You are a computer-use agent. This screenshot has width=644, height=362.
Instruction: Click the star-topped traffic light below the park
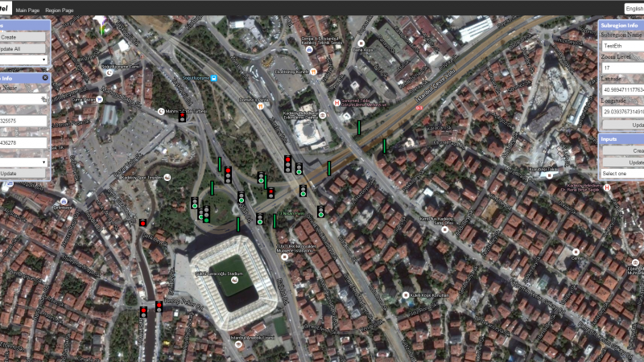pos(270,193)
